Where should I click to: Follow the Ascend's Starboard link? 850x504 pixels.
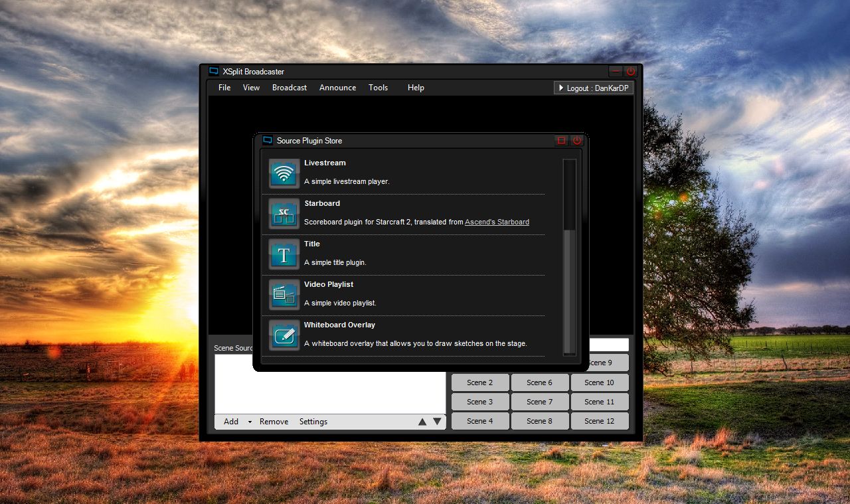pos(497,222)
